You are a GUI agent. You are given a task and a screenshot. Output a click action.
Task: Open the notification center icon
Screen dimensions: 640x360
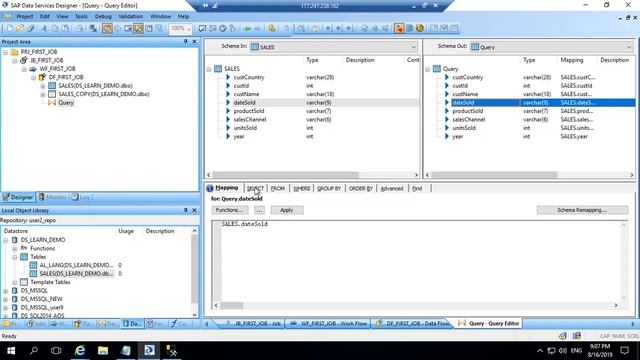coord(624,351)
